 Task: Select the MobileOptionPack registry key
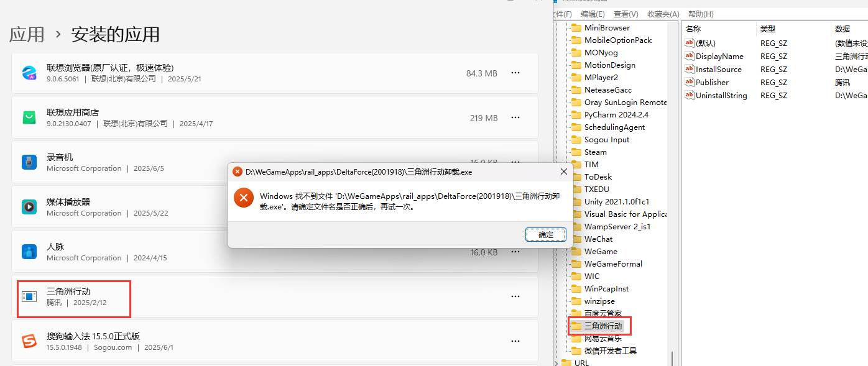pos(618,40)
